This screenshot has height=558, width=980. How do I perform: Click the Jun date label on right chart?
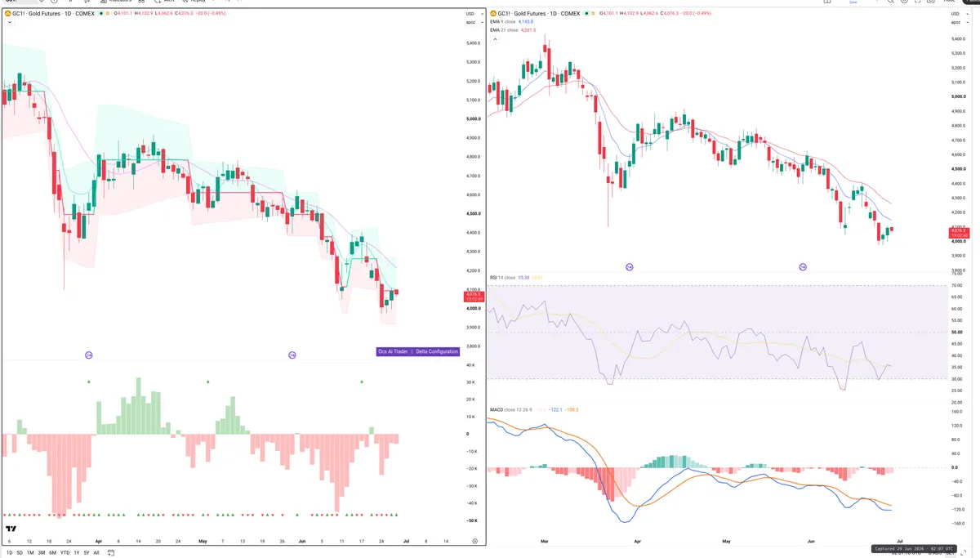810,541
